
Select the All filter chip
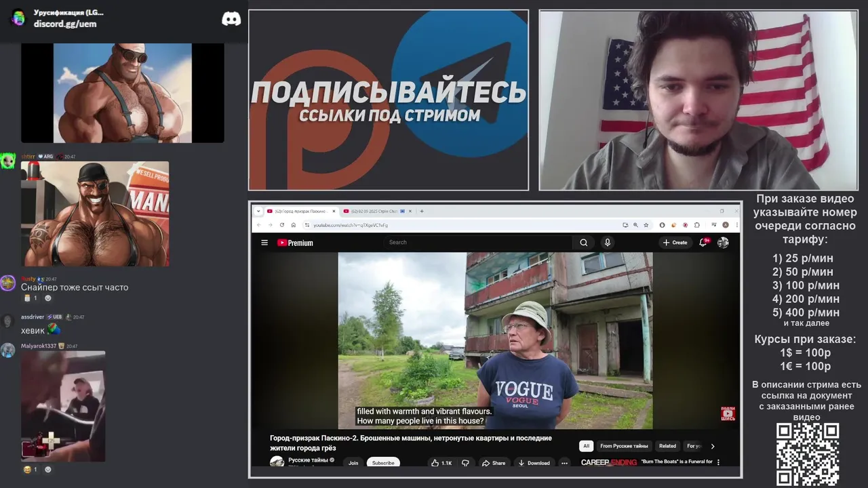pyautogui.click(x=586, y=446)
